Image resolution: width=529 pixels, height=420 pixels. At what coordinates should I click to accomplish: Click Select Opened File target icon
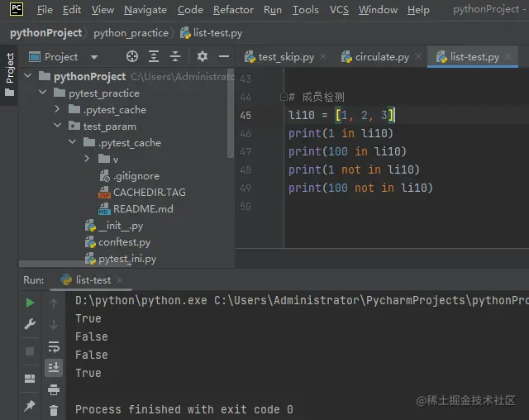tap(132, 56)
